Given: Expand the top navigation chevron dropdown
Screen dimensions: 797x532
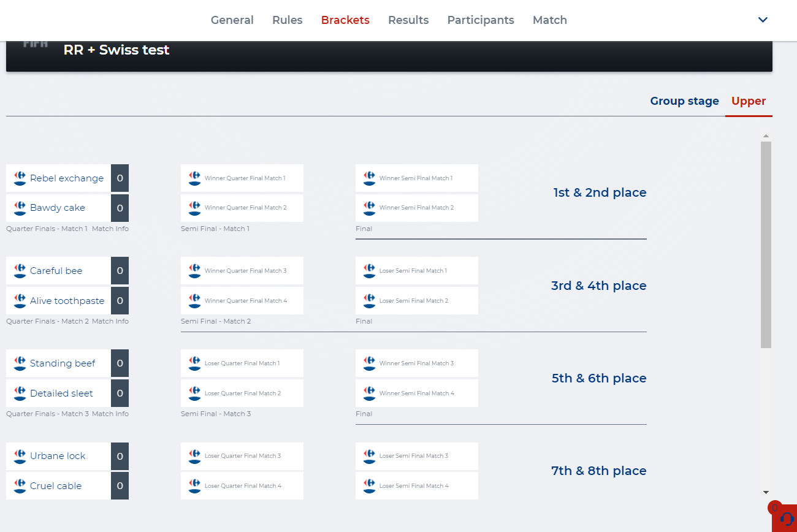Looking at the screenshot, I should [x=763, y=20].
